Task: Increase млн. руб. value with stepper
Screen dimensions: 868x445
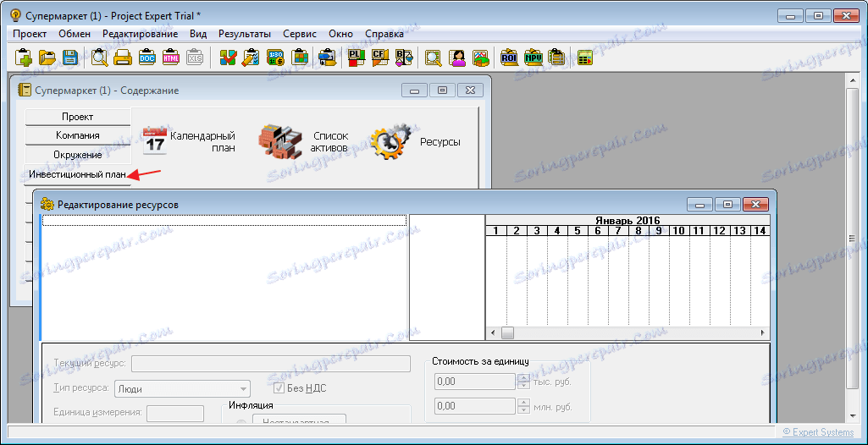Action: click(523, 403)
